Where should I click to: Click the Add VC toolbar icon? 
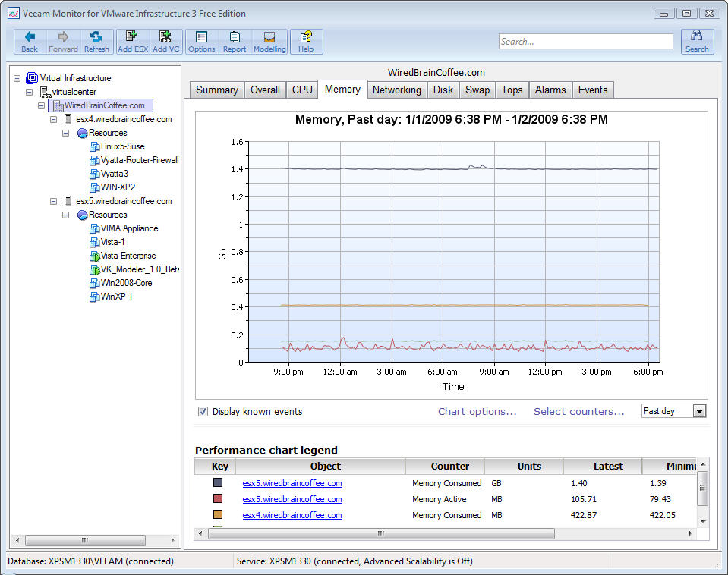(165, 41)
